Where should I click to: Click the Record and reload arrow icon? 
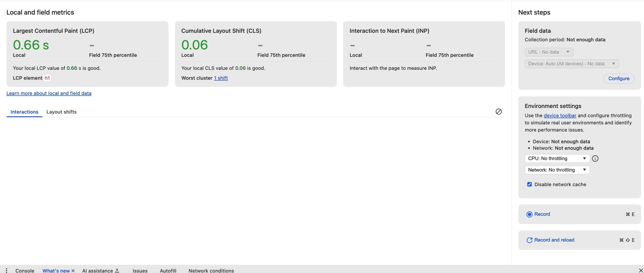(x=529, y=240)
